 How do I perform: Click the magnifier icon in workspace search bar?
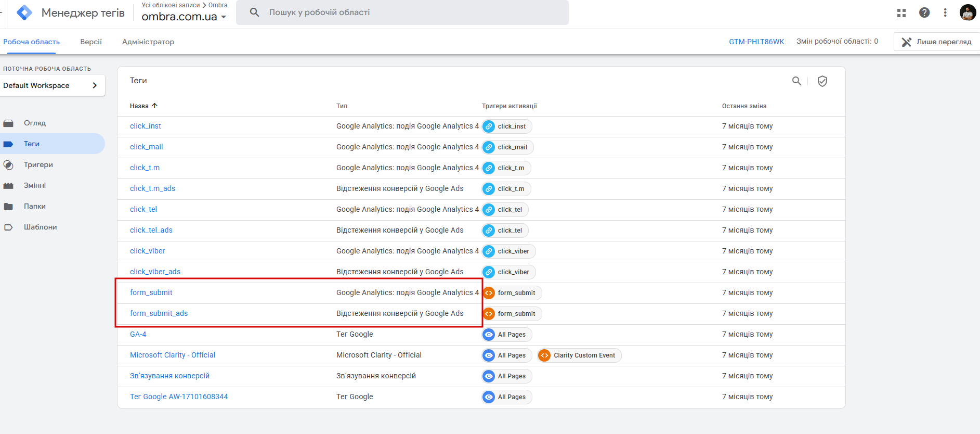254,12
